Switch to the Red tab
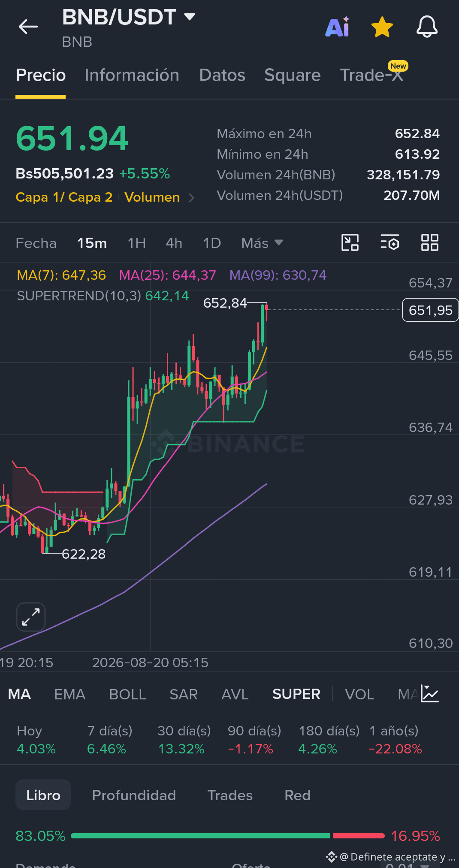 (x=297, y=795)
